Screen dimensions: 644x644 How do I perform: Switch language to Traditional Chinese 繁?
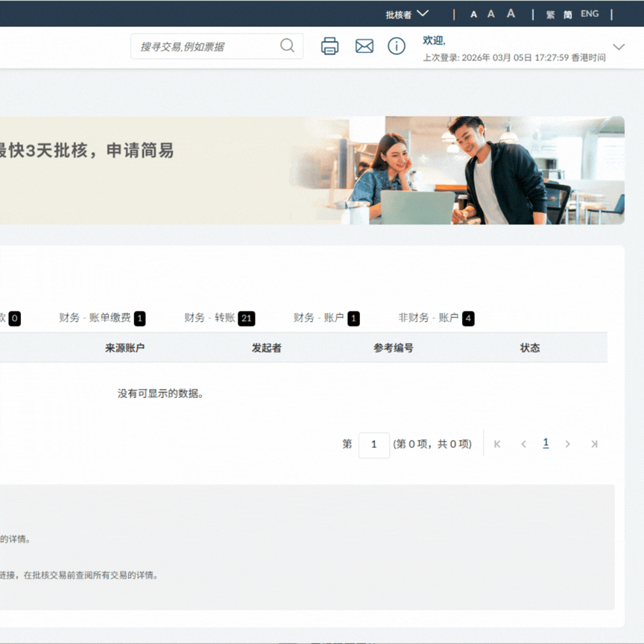pos(550,15)
